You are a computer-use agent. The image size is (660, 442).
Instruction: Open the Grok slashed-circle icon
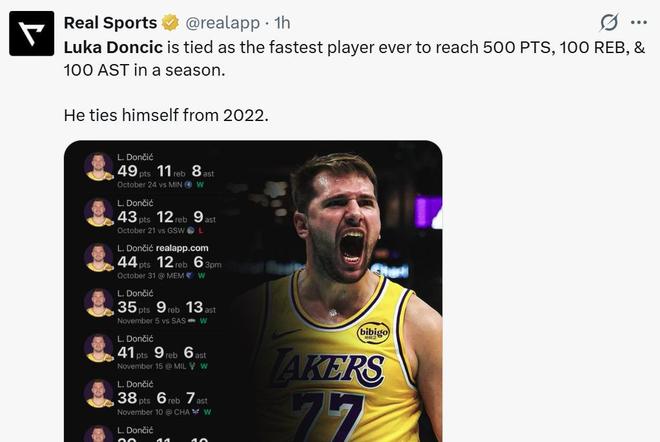coord(608,23)
